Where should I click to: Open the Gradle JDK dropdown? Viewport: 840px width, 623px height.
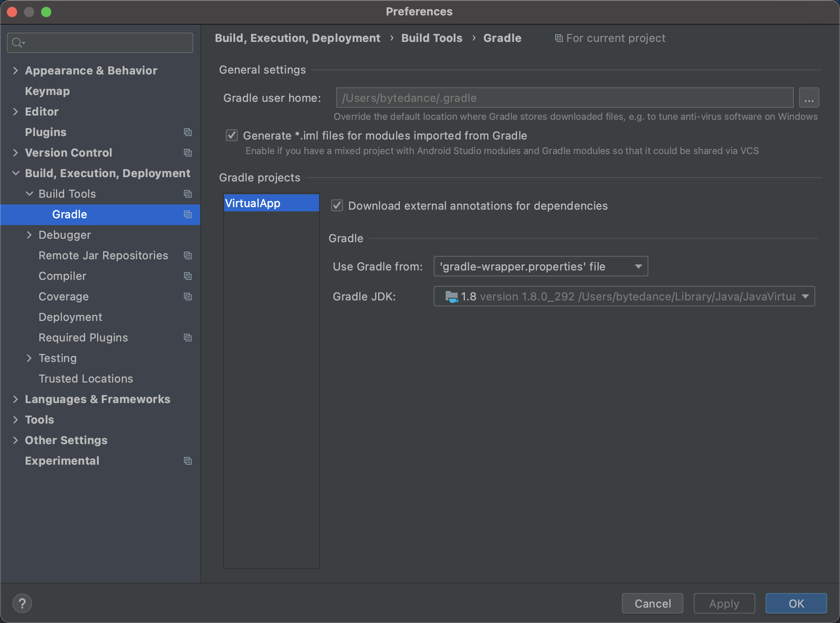pyautogui.click(x=624, y=297)
